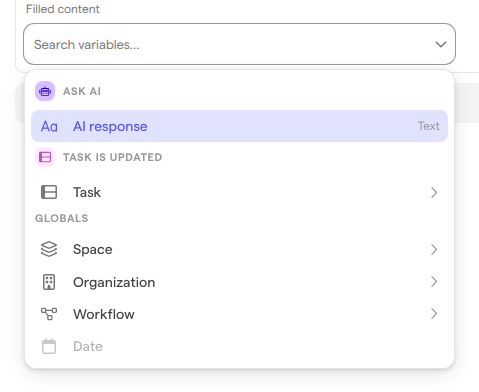Image resolution: width=479 pixels, height=392 pixels.
Task: Open the Space globals submenu
Action: [x=239, y=249]
